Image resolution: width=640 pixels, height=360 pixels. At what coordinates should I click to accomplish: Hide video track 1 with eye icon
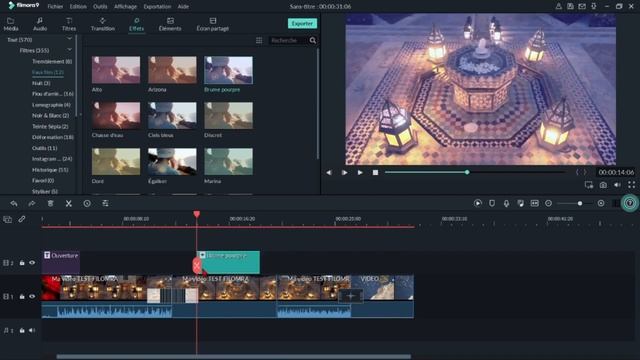pos(32,296)
